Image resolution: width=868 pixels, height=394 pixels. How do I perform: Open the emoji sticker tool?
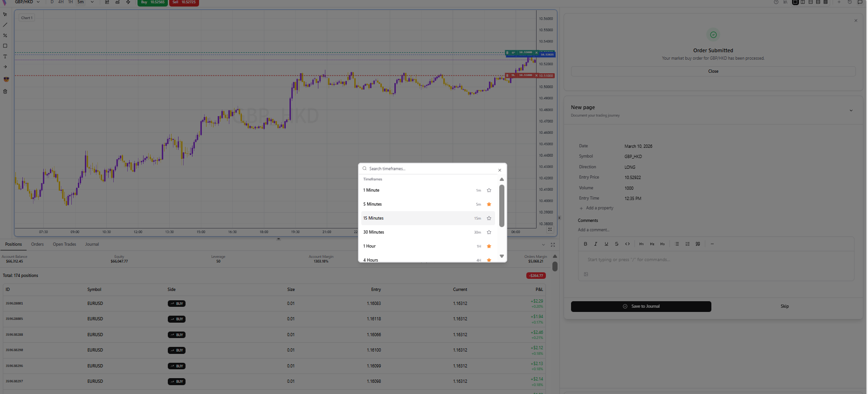click(6, 79)
